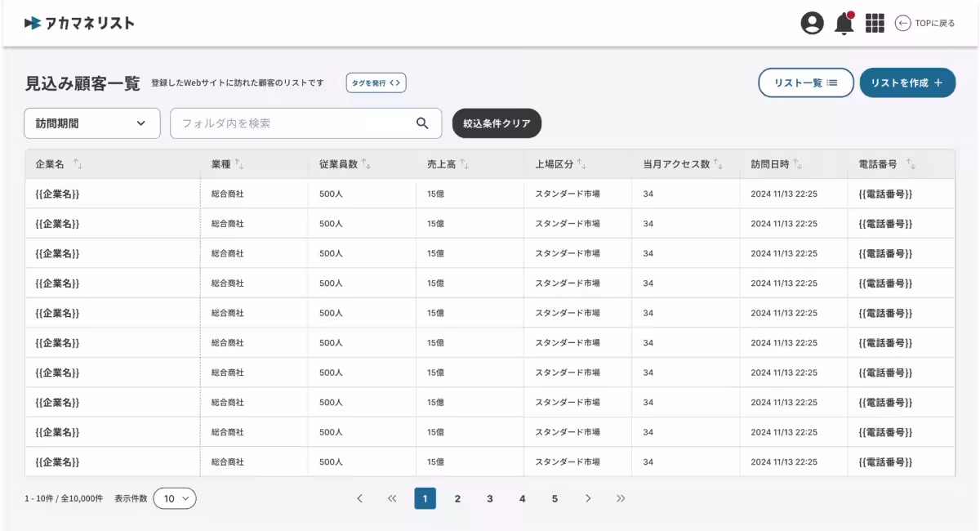Go to previous page with single left chevron
The width and height of the screenshot is (980, 531).
[359, 498]
